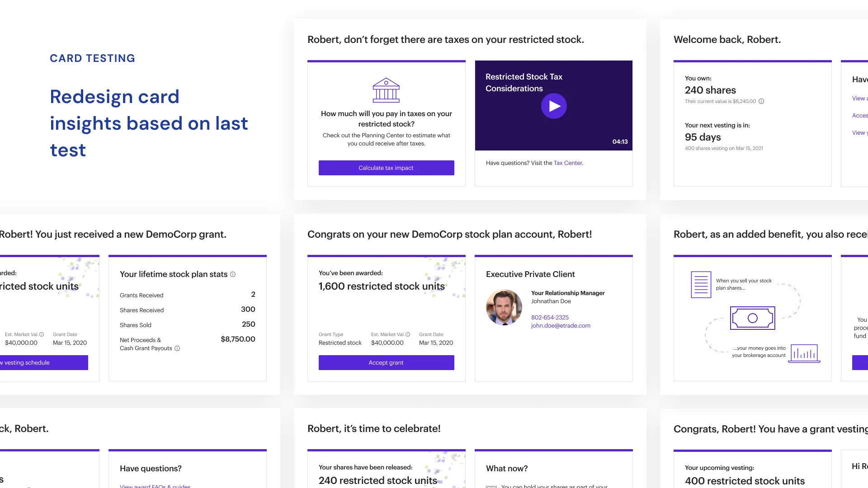Click the cash bill icon illustration
The image size is (868, 488).
coord(752,318)
